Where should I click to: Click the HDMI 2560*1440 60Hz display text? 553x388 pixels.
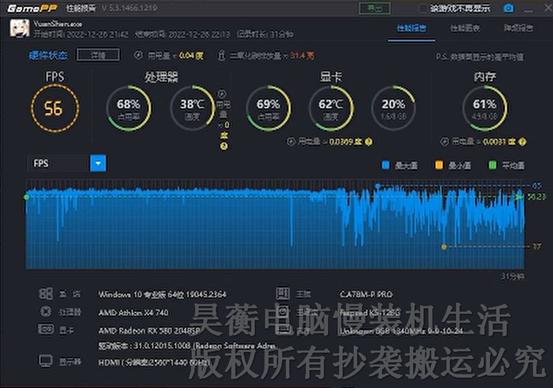pos(154,362)
